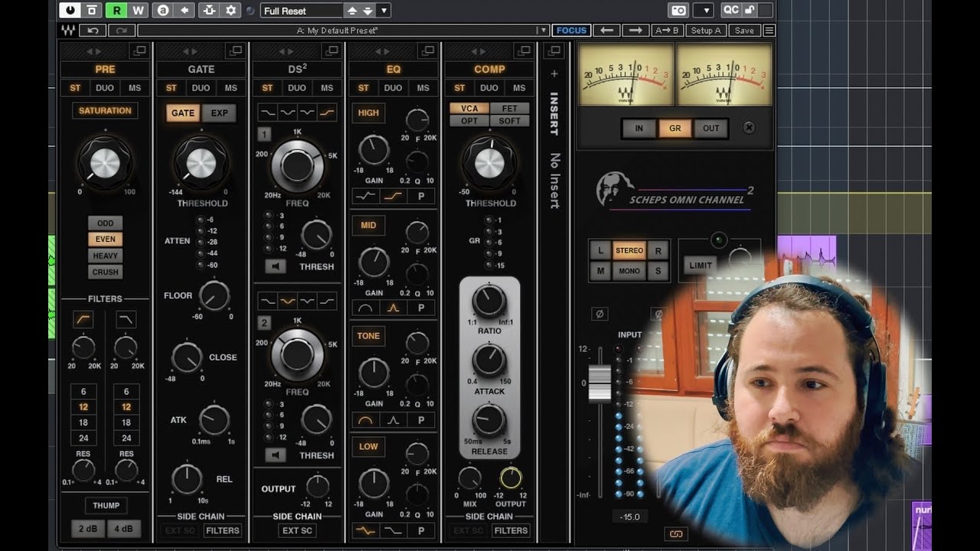
Task: Show OUT level on VU meters
Action: click(711, 129)
